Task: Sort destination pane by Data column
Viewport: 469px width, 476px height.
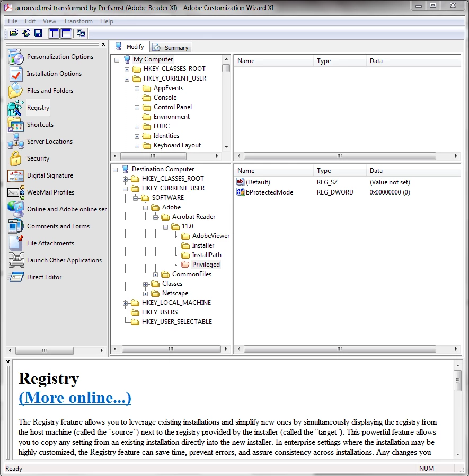Action: point(413,171)
